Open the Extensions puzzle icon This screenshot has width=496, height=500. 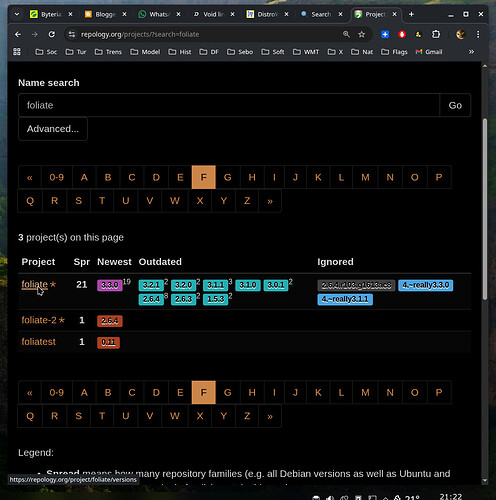click(436, 34)
